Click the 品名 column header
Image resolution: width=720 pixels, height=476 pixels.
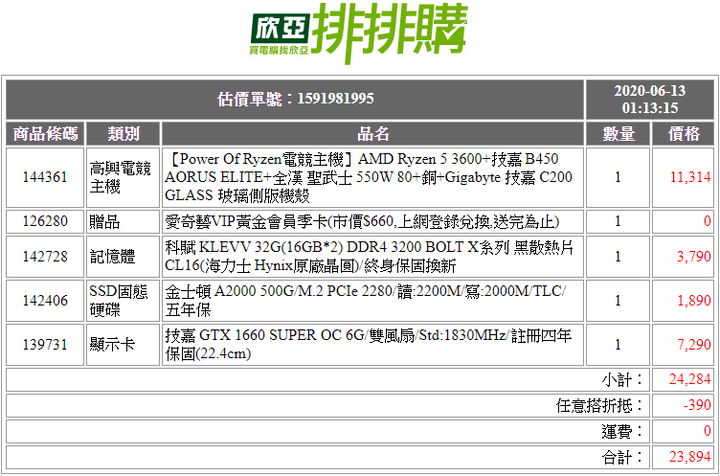[x=373, y=134]
